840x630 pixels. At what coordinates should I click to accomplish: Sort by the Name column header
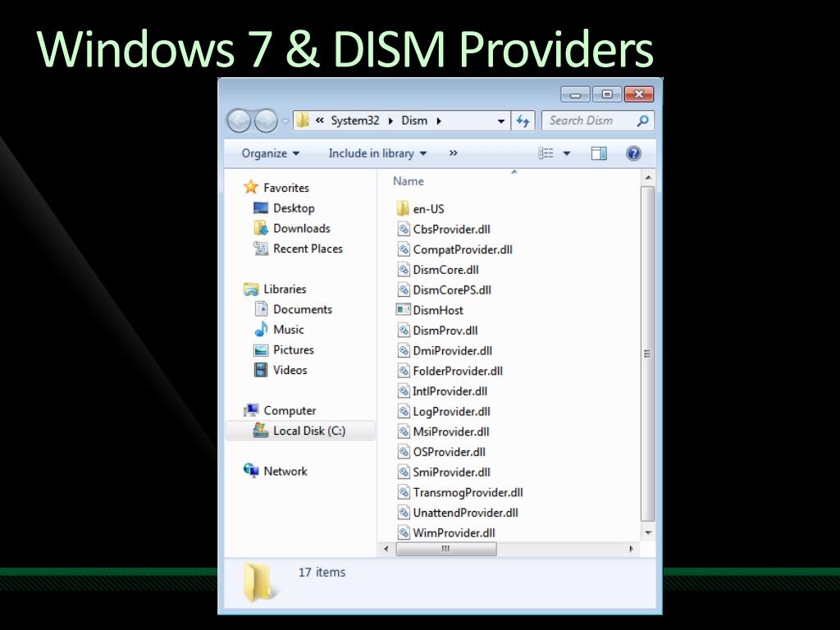click(x=409, y=181)
